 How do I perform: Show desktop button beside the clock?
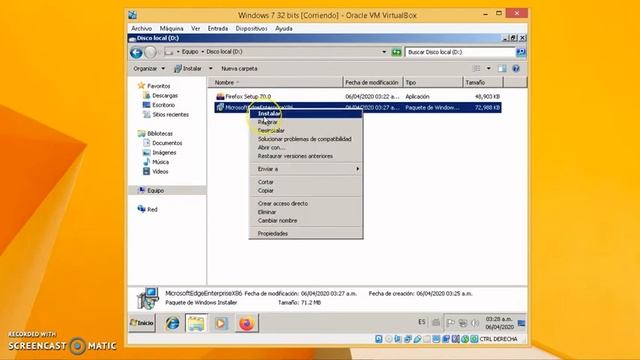point(521,323)
